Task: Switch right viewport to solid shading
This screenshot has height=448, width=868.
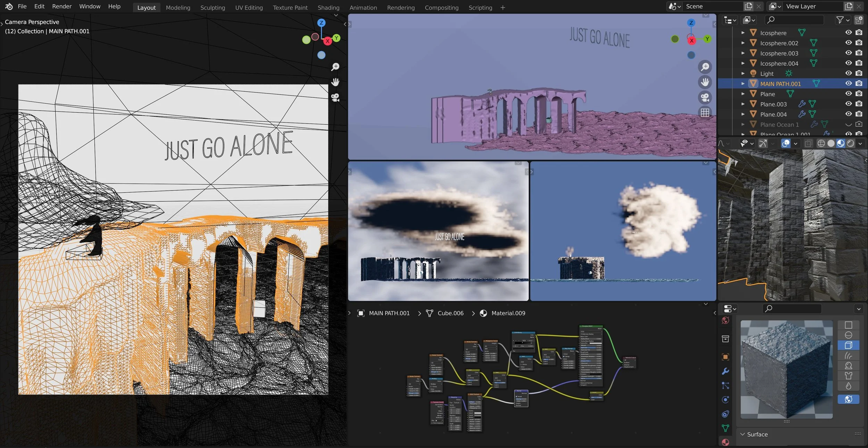Action: (x=831, y=144)
